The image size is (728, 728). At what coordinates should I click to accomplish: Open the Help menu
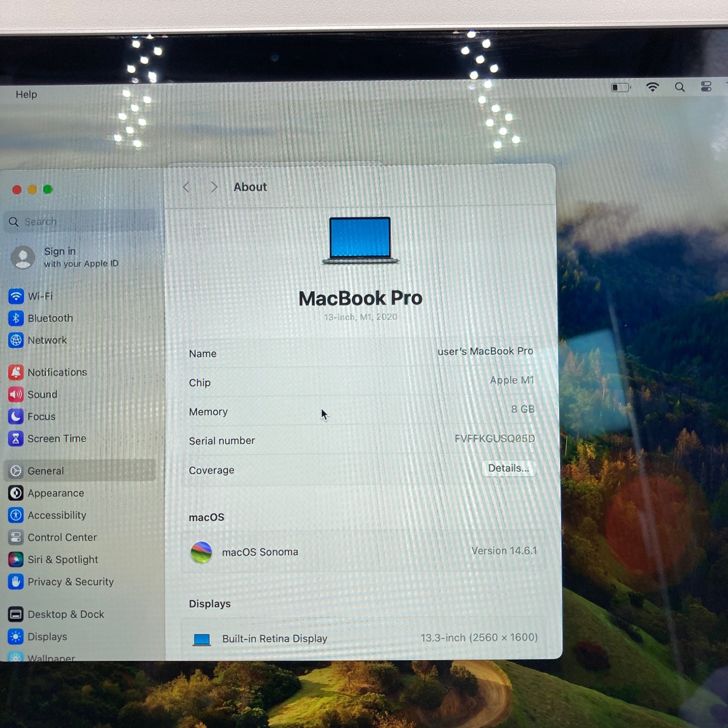pos(26,95)
